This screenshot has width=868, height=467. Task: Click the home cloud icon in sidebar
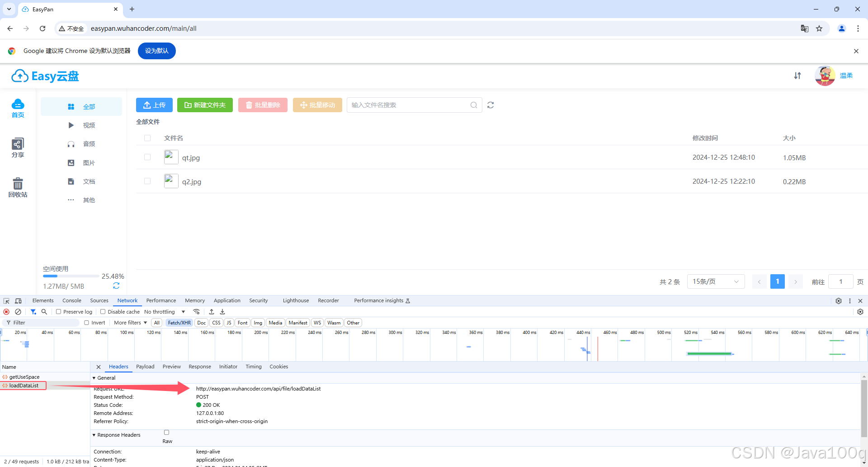click(18, 104)
